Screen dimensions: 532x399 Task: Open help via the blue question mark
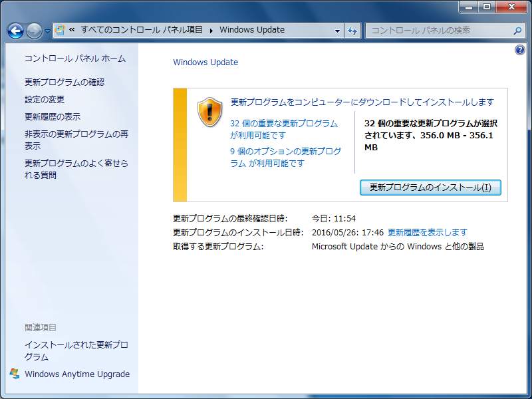coord(520,51)
